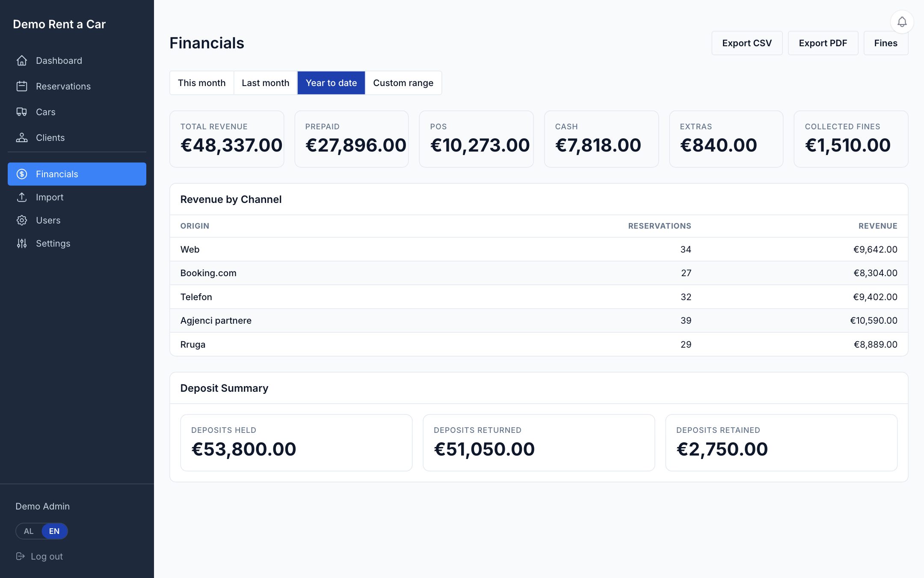Click the Export PDF button
The image size is (924, 578).
[823, 43]
